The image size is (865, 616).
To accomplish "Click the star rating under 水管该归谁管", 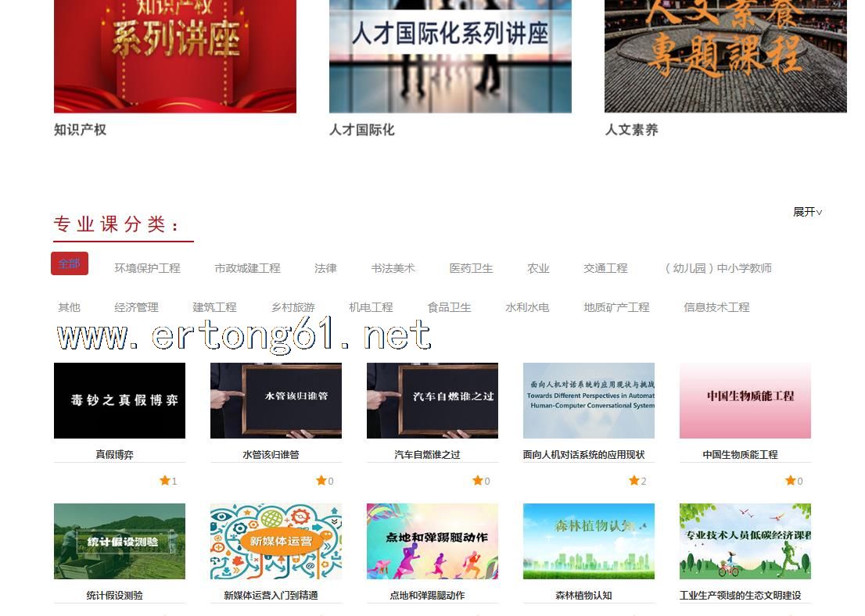I will coord(321,481).
